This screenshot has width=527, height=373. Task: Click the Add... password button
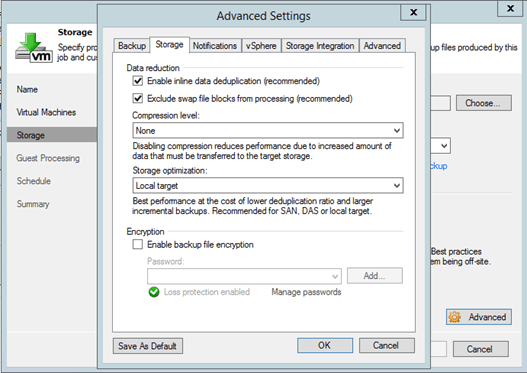point(374,276)
